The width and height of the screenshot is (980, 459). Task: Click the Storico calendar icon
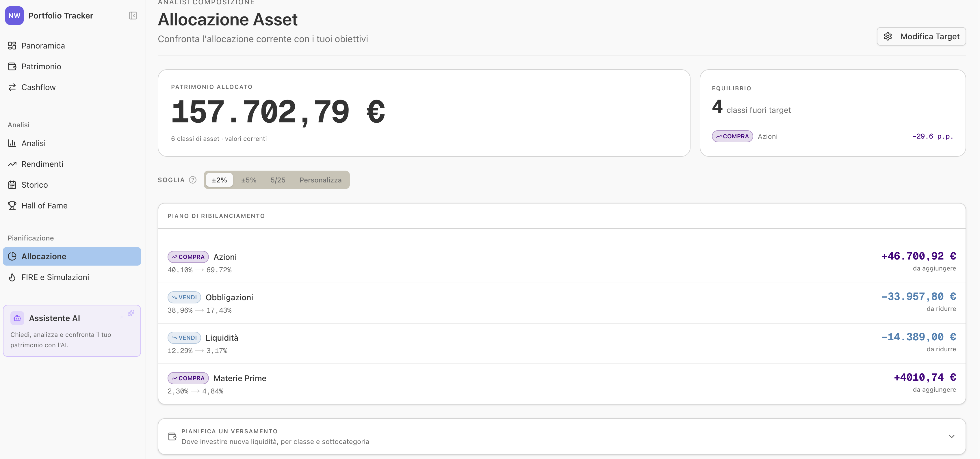(12, 185)
